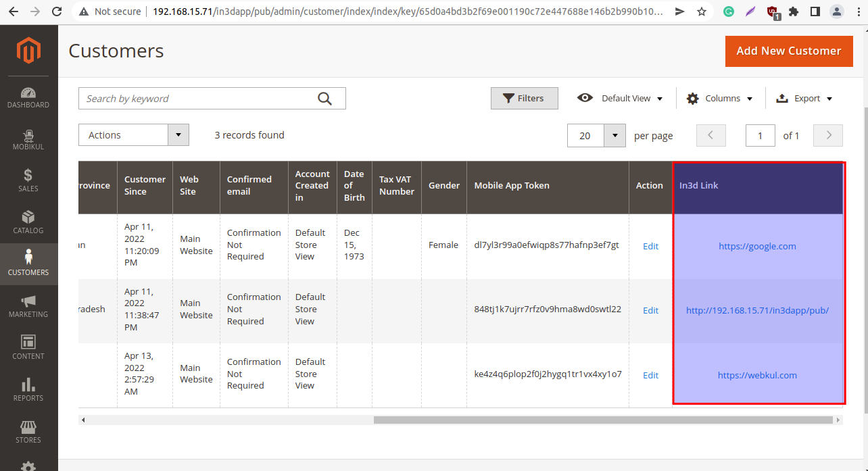Screen dimensions: 868x471
Task: Open the Dashboard sidebar icon
Action: click(x=28, y=97)
